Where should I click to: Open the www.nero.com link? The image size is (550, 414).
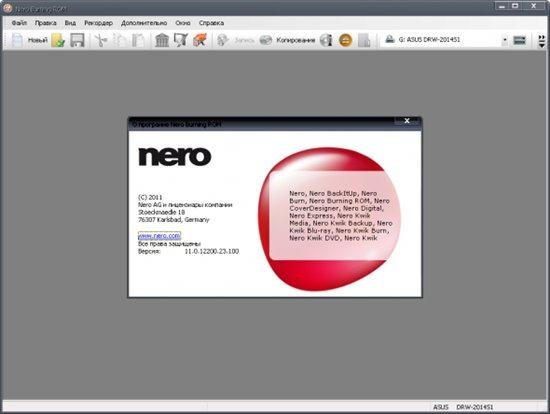(159, 235)
